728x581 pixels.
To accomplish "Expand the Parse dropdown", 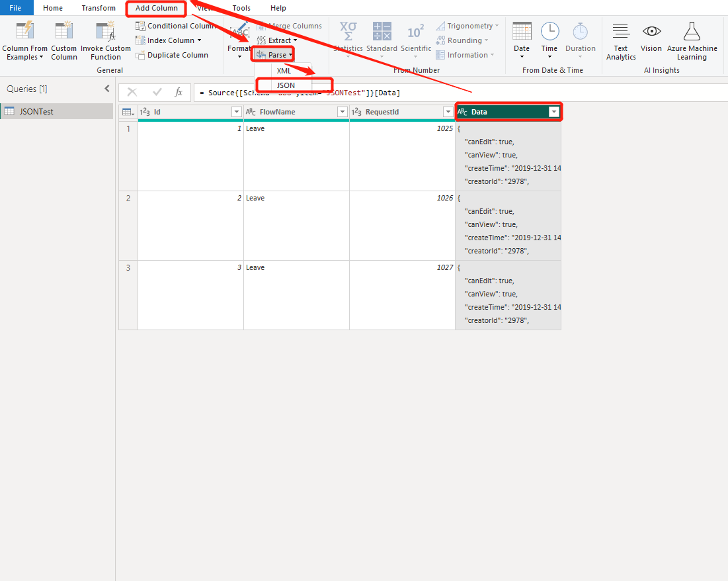I will click(x=272, y=54).
